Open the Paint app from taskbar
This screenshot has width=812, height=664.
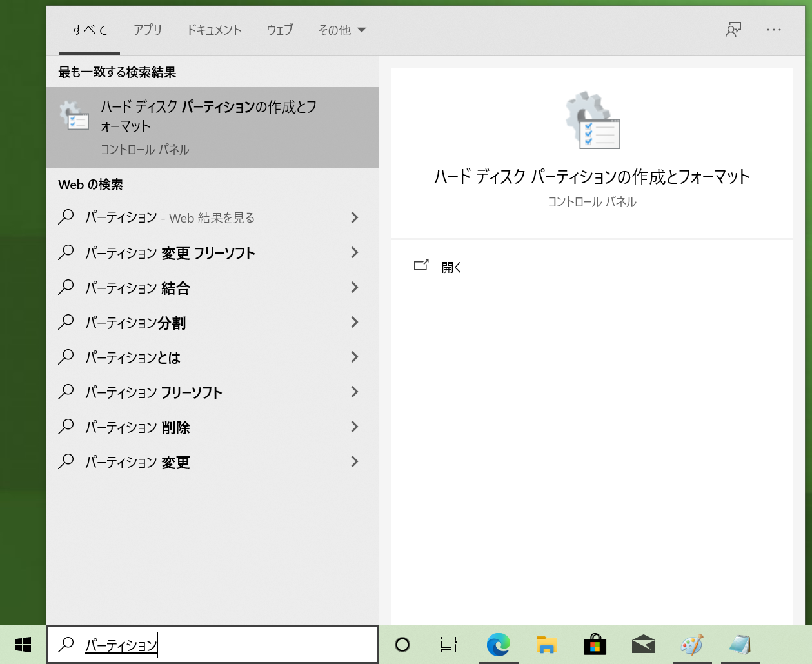(x=692, y=644)
